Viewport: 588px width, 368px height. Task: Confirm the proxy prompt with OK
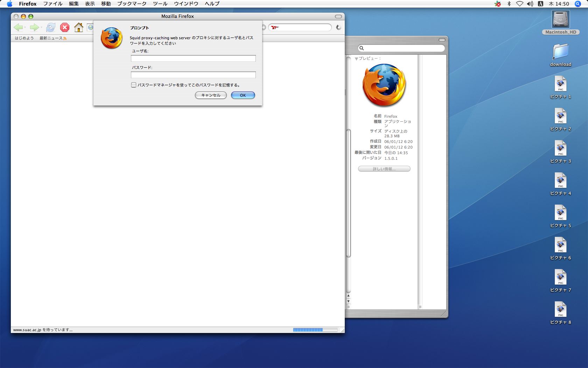243,95
